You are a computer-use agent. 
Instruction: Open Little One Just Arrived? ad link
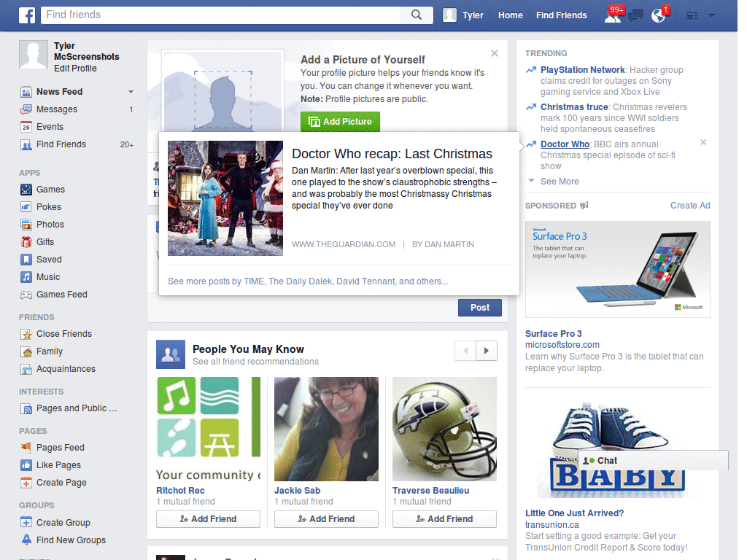(574, 513)
